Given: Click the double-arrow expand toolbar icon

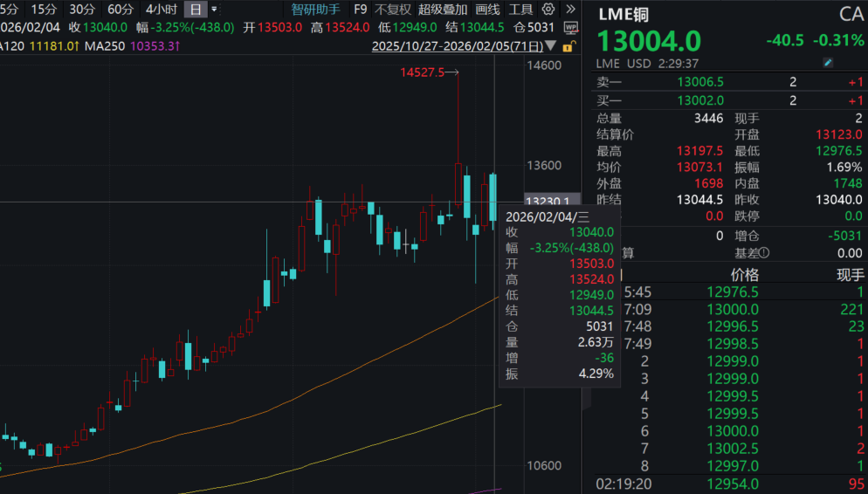Looking at the screenshot, I should (569, 10).
